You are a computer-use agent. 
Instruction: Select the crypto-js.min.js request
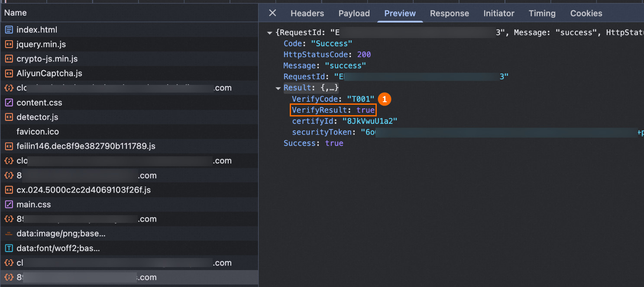pyautogui.click(x=47, y=59)
